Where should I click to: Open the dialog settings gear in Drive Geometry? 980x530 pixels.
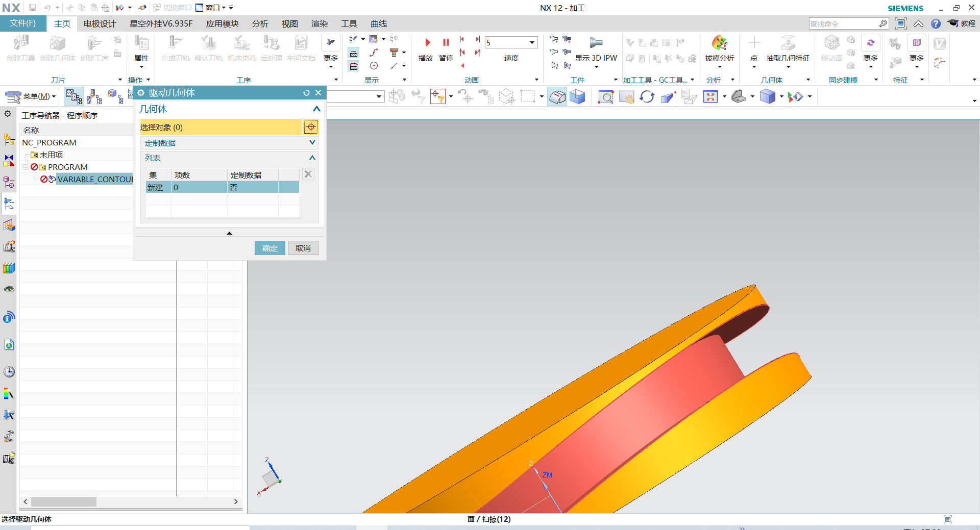point(141,93)
